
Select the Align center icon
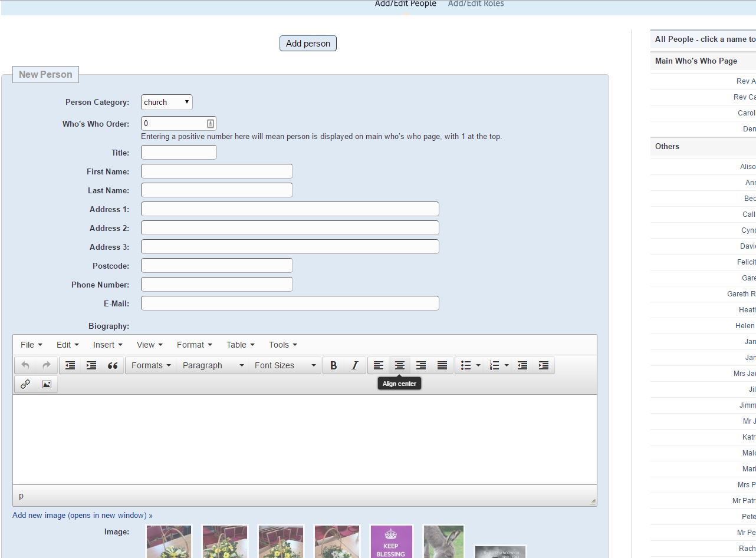[400, 365]
